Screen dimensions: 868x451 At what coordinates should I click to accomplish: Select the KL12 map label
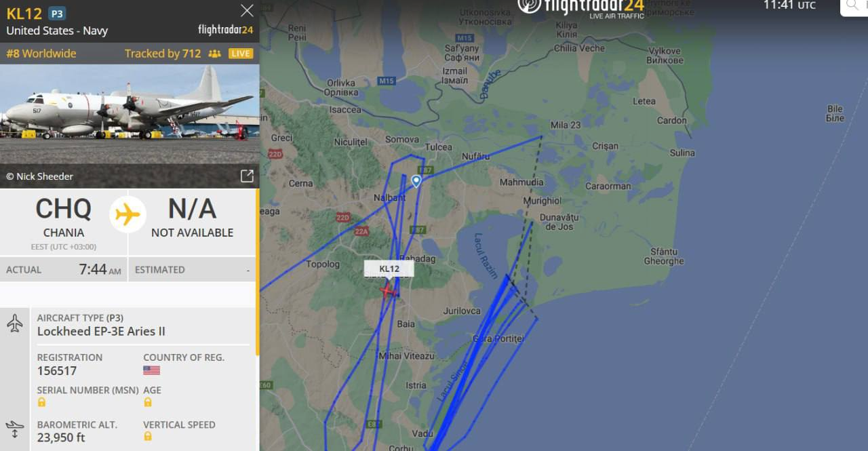point(389,269)
